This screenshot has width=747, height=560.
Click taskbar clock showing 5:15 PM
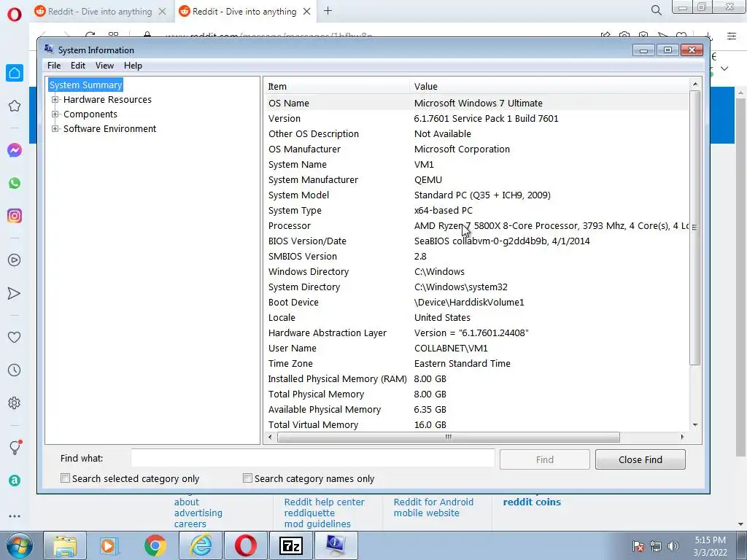coord(710,546)
